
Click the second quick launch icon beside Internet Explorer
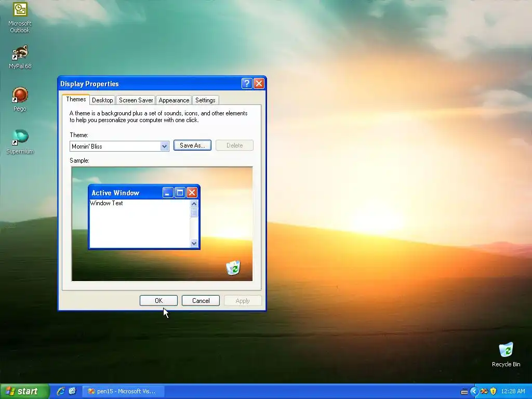(x=72, y=391)
